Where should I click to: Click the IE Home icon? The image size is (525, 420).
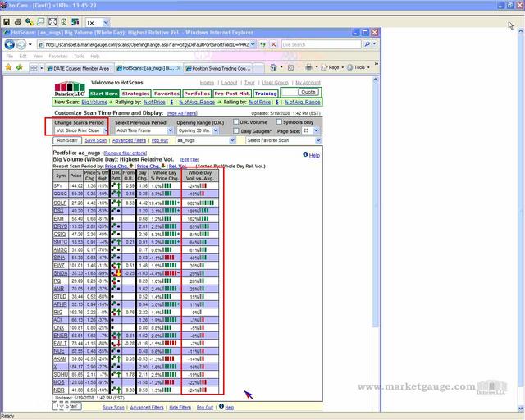click(273, 67)
